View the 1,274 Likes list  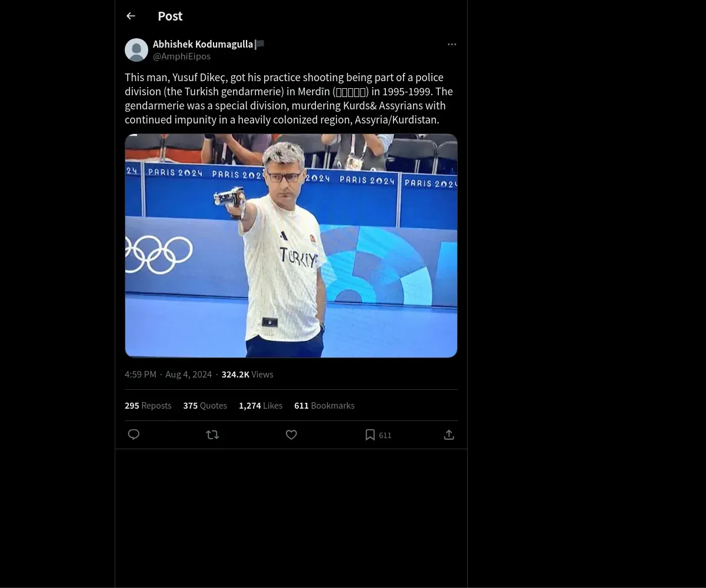point(261,406)
